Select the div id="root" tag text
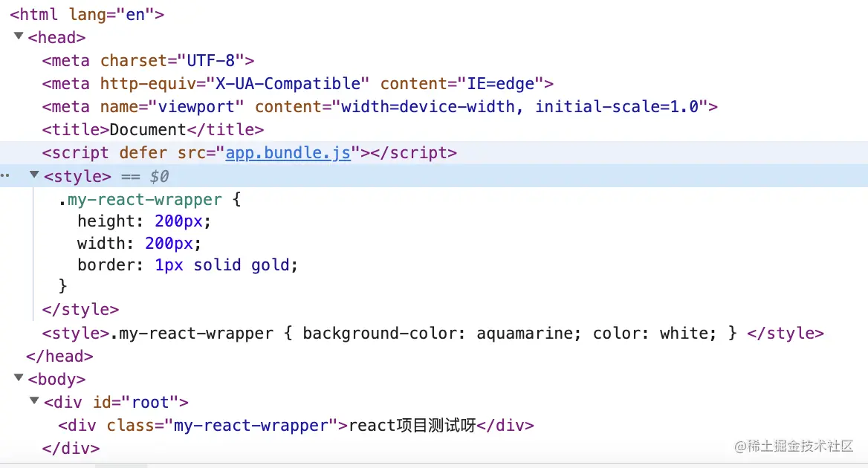868x468 pixels. (116, 402)
